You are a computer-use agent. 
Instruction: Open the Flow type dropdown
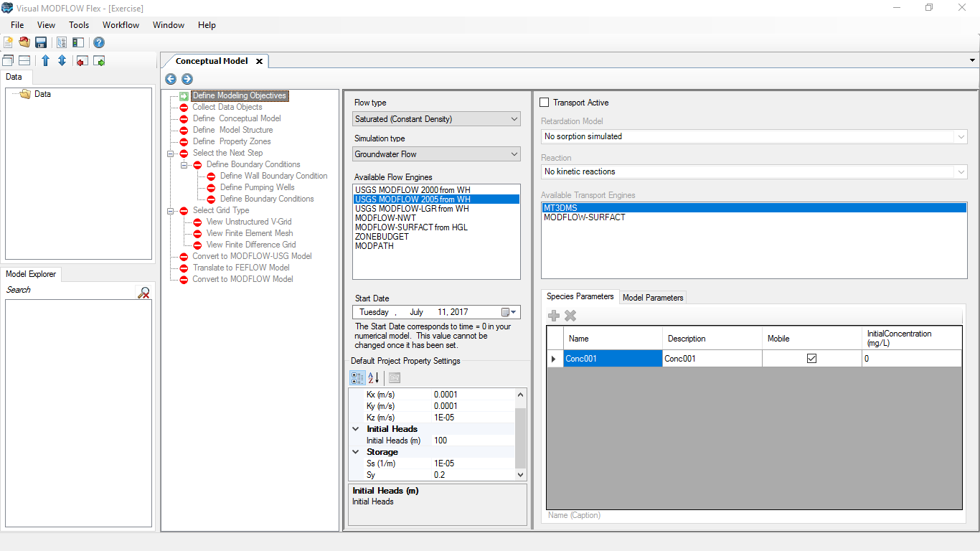click(514, 118)
